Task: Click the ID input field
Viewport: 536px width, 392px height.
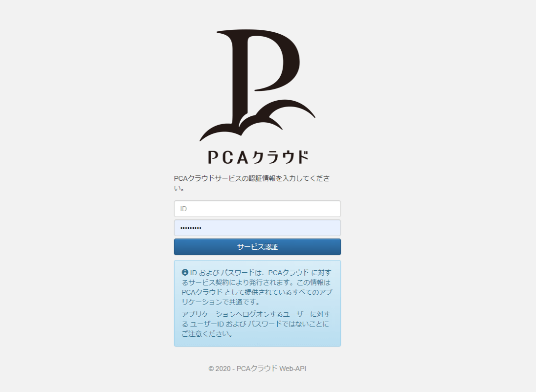Action: pos(257,209)
